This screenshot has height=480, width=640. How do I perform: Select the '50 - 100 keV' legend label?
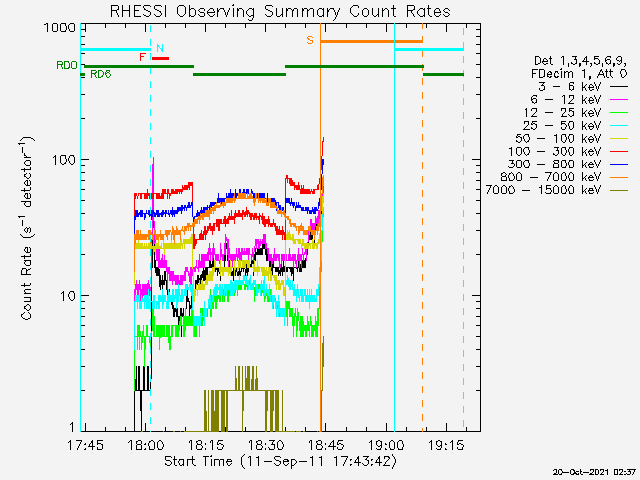pos(558,138)
